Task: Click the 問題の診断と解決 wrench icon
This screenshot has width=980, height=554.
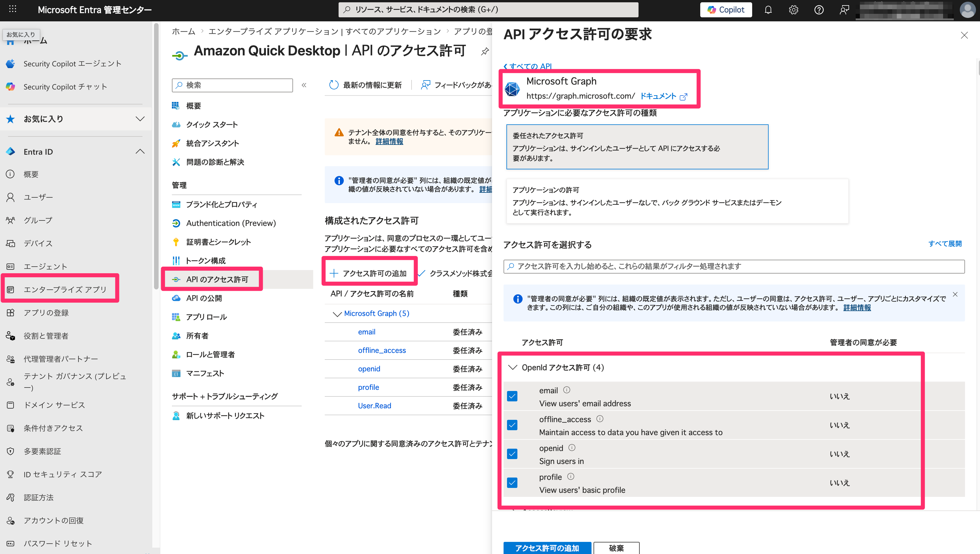Action: point(176,162)
